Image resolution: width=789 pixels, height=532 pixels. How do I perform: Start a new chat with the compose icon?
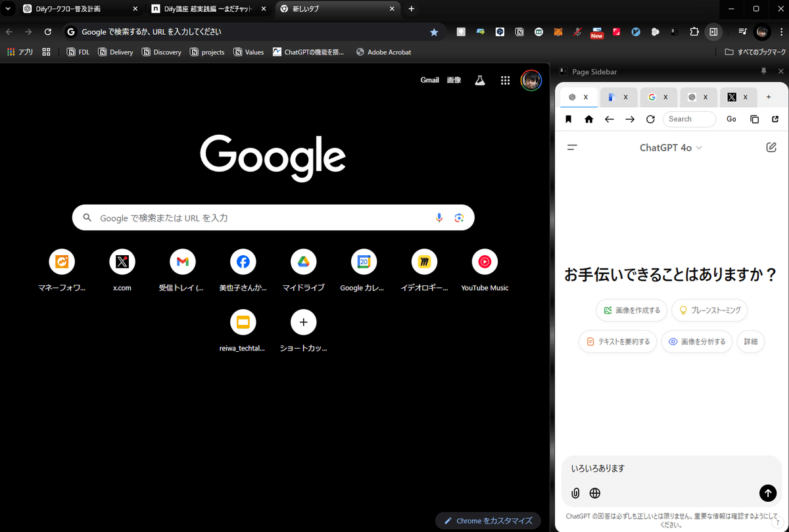(771, 147)
